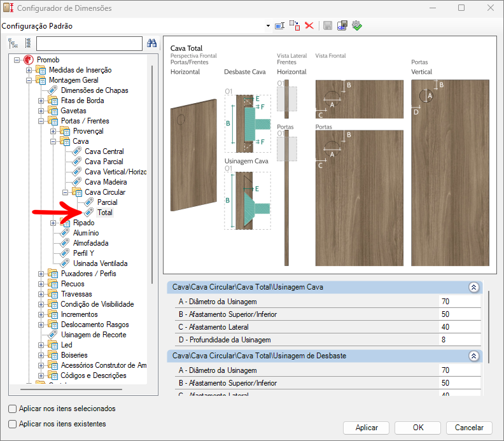The height and width of the screenshot is (441, 504).
Task: Click the properties panel vertical scrollbar
Action: tap(489, 326)
